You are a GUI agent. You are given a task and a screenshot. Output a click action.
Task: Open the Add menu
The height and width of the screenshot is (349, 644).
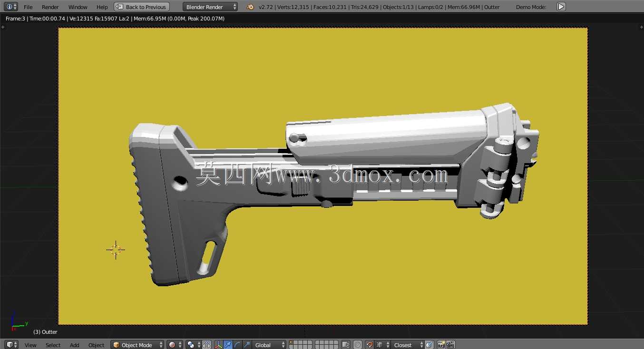coord(75,345)
